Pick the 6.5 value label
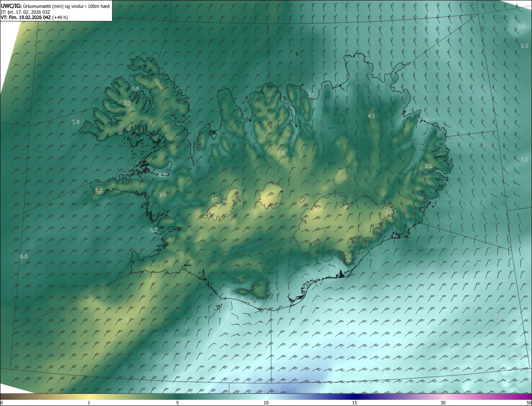This screenshot has width=532, height=406. (x=162, y=175)
